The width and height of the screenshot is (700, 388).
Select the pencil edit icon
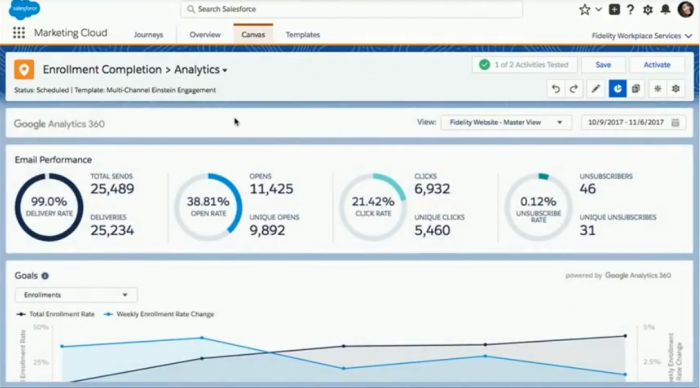pos(596,89)
